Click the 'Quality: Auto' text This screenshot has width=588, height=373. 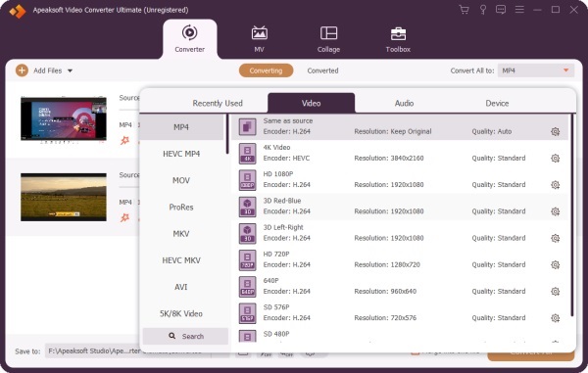point(492,131)
